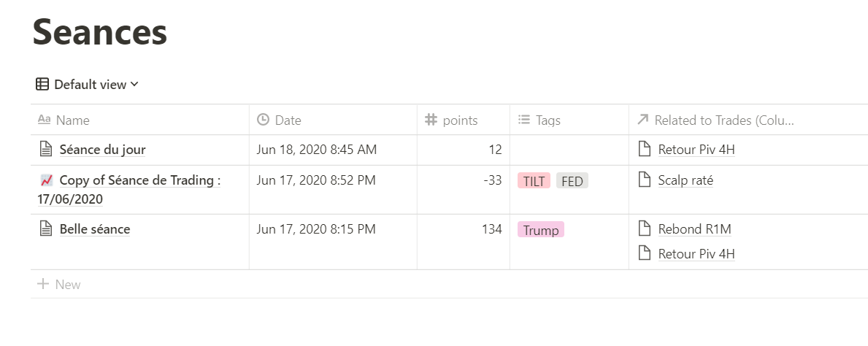868x346 pixels.
Task: Expand the Default view dropdown chevron
Action: click(x=134, y=85)
